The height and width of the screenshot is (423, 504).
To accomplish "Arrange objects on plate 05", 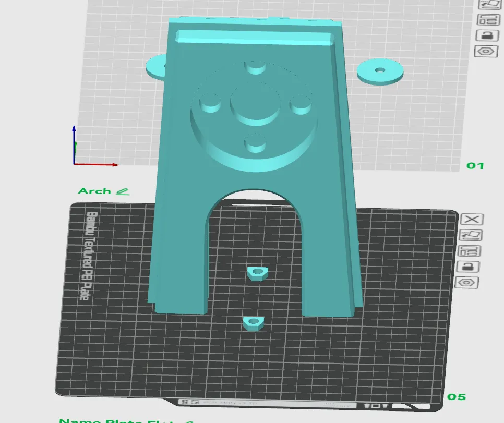I will (469, 251).
